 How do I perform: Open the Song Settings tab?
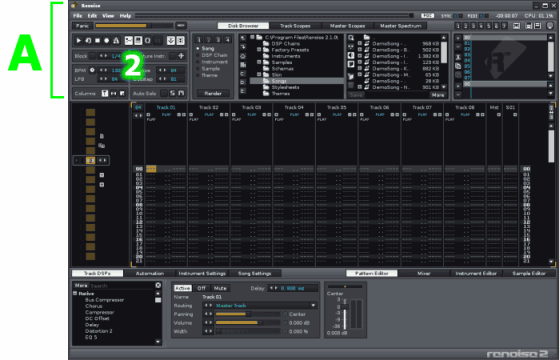point(255,273)
